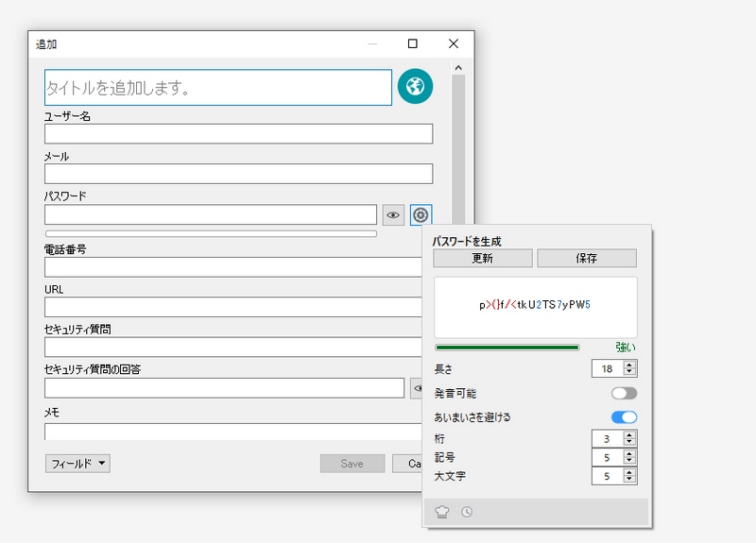
Task: Focus the セキュリティ質問 input field
Action: [233, 347]
